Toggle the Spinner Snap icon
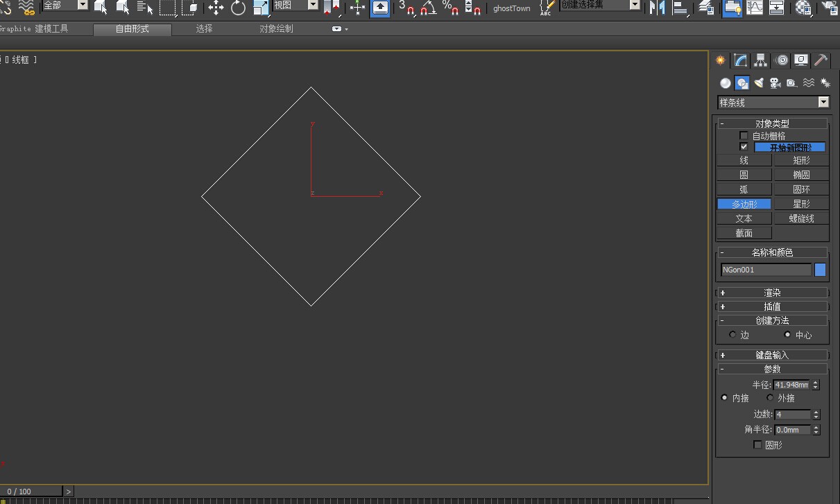 tap(473, 8)
